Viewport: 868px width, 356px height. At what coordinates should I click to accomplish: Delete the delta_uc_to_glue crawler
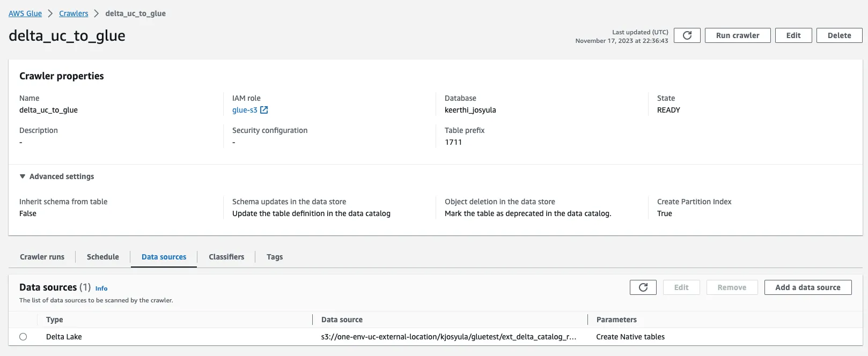(x=839, y=35)
